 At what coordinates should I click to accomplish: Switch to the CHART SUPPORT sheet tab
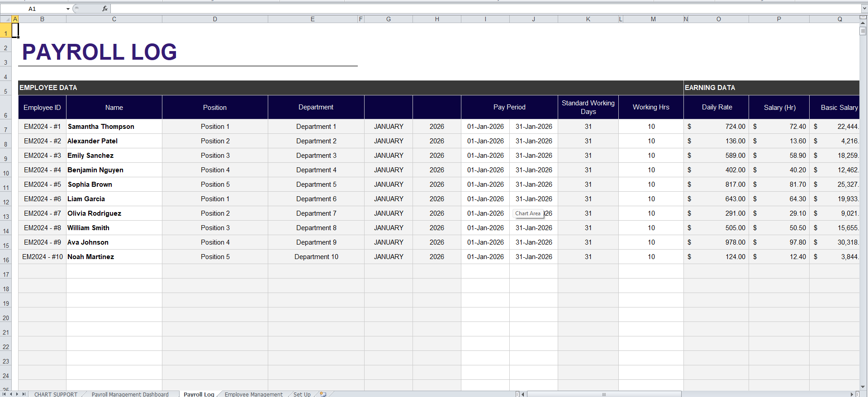point(56,394)
